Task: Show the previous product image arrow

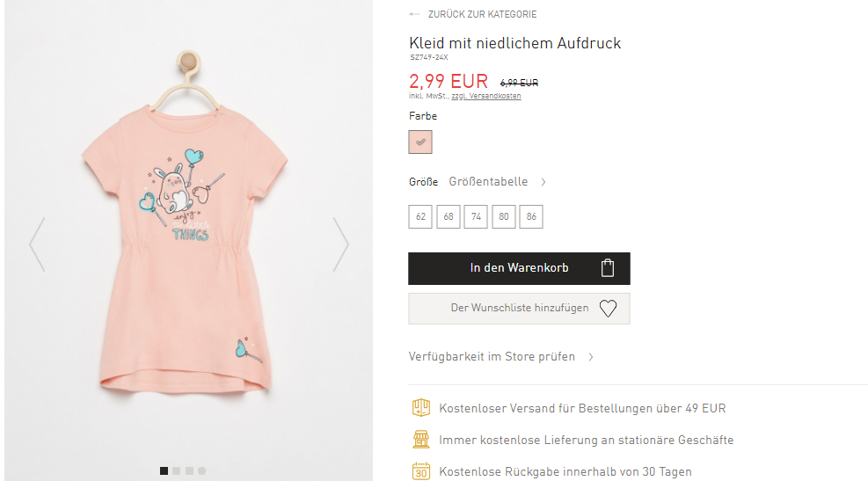Action: pyautogui.click(x=37, y=244)
